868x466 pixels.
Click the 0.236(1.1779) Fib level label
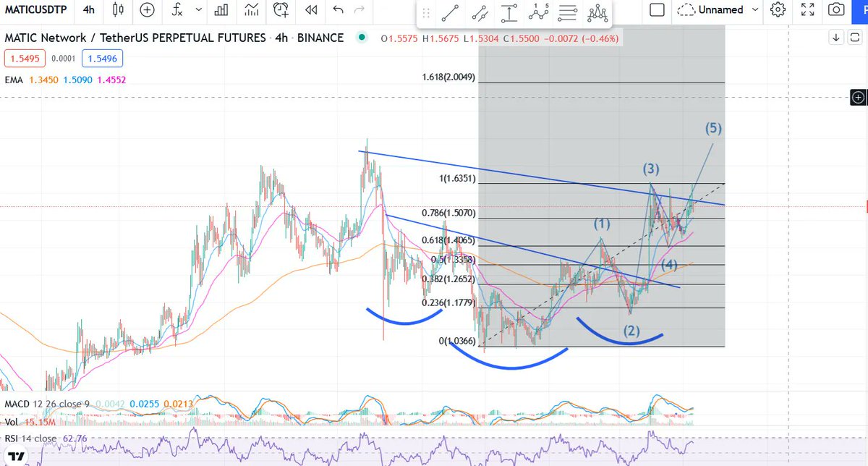pos(448,303)
